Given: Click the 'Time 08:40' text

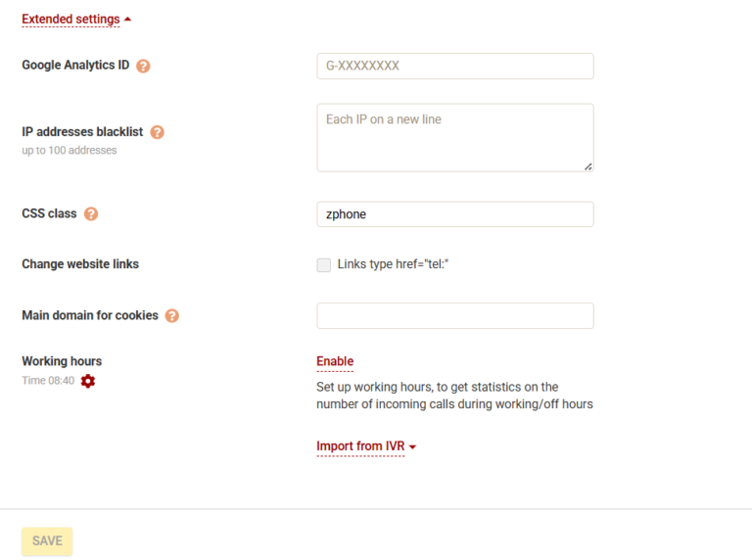Looking at the screenshot, I should click(x=48, y=381).
